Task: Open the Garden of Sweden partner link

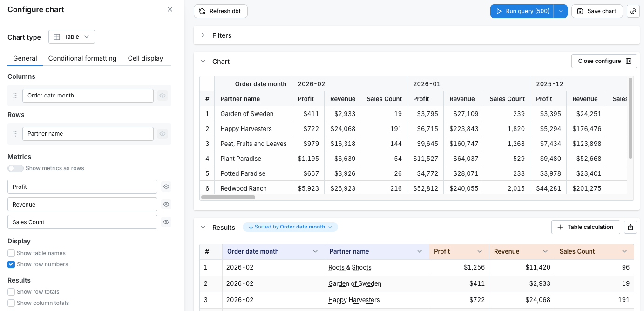Action: tap(355, 283)
